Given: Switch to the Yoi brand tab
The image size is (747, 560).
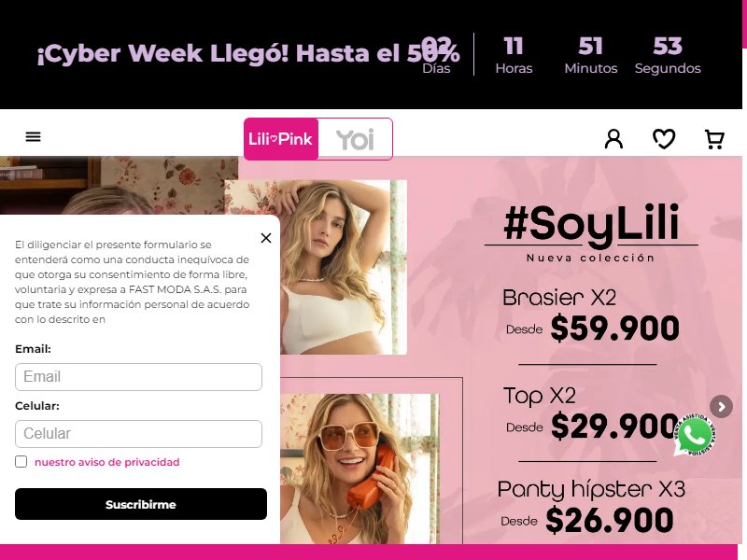Looking at the screenshot, I should coord(356,139).
